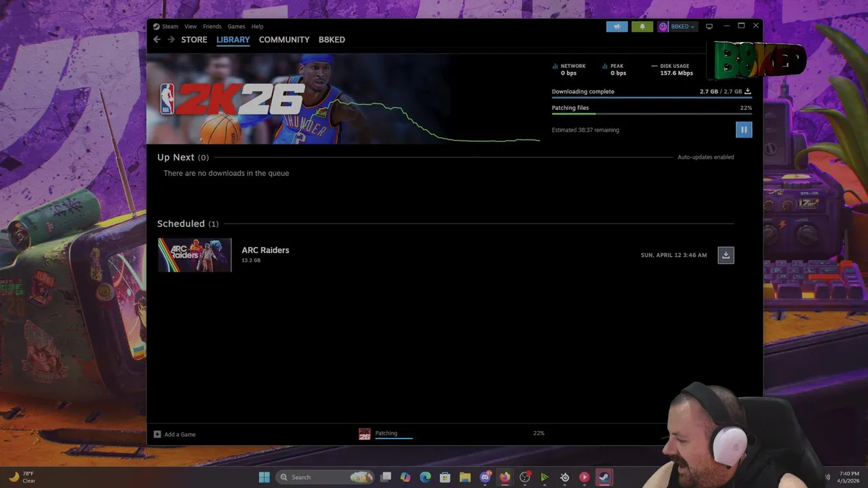Click the Steam icon on the taskbar

click(x=604, y=477)
